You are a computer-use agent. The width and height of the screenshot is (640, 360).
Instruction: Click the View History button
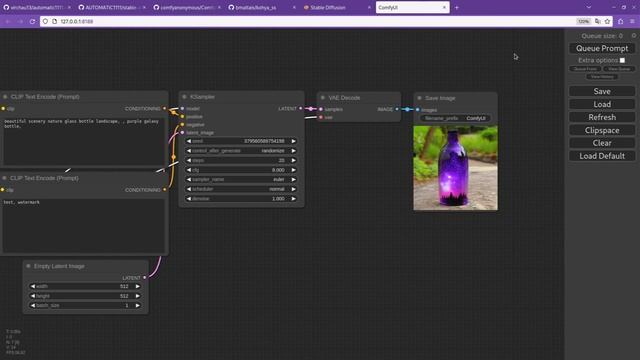point(602,77)
